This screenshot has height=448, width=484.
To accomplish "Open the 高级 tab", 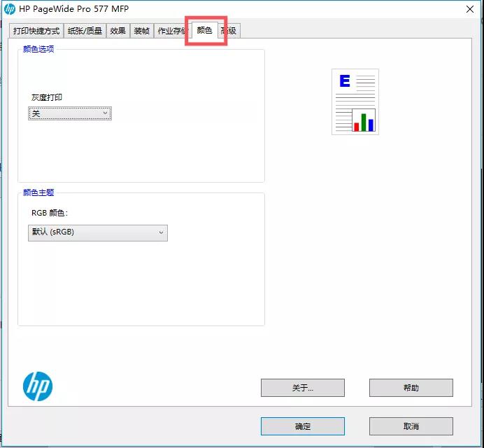I will pos(229,31).
